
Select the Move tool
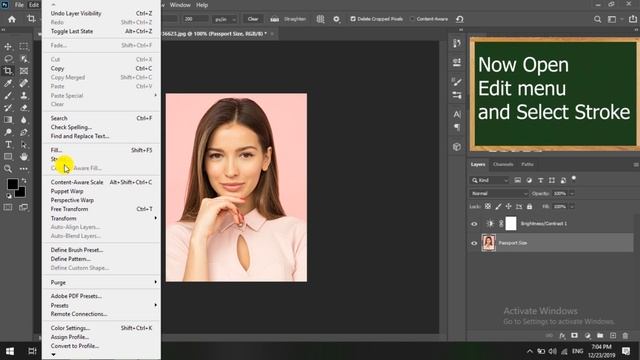click(x=8, y=47)
